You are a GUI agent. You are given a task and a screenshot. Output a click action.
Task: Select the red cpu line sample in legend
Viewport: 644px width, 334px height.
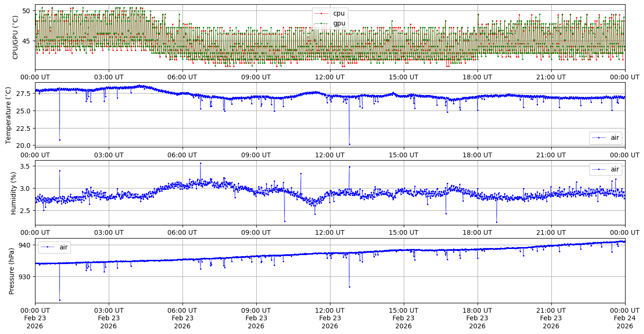[x=321, y=13]
